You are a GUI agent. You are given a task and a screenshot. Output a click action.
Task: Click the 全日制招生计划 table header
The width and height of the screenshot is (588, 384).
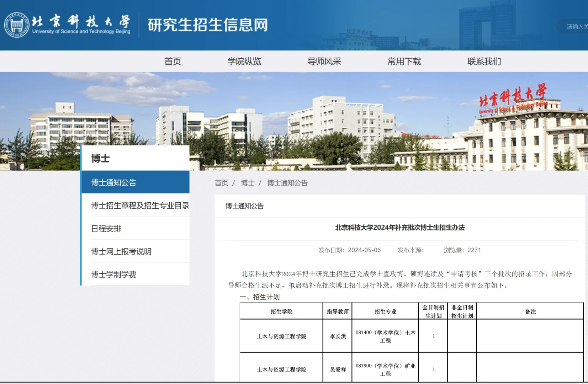point(433,311)
